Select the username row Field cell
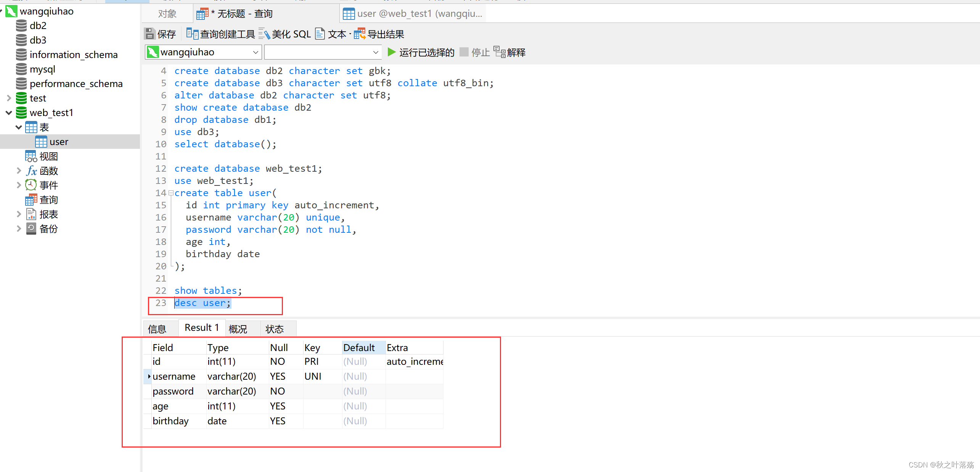Viewport: 980px width, 472px height. pos(179,376)
